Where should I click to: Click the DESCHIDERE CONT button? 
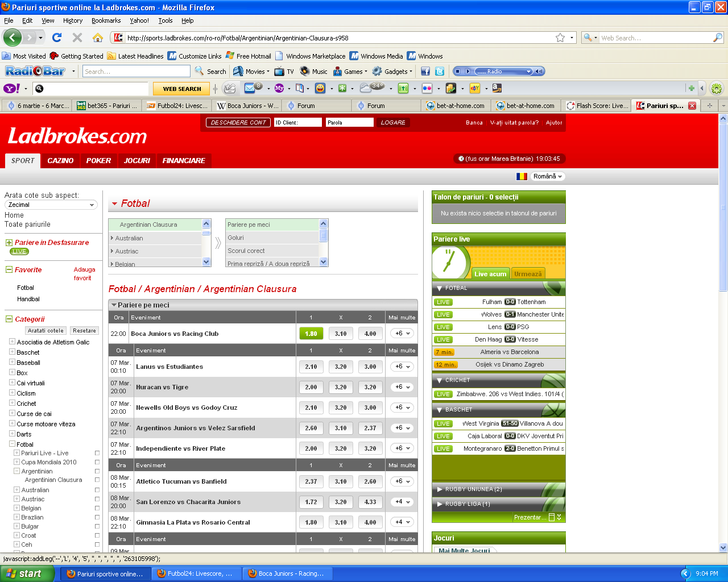(x=238, y=122)
